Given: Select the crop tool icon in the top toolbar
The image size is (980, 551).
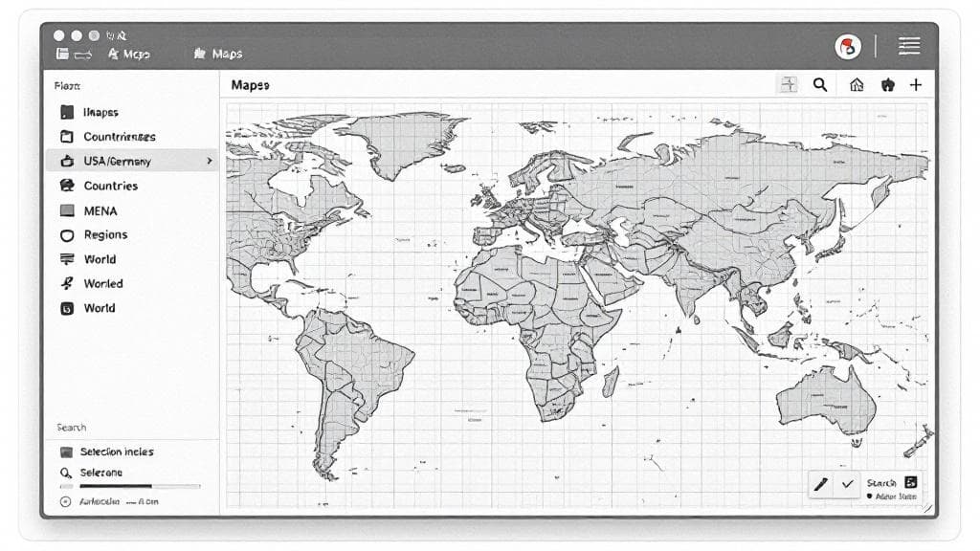Looking at the screenshot, I should (788, 84).
